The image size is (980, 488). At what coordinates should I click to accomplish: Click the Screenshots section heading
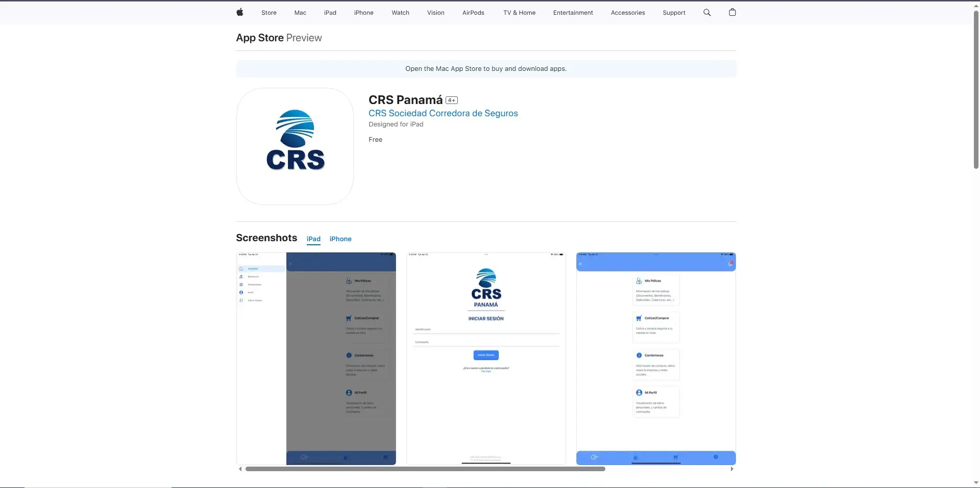(x=266, y=238)
